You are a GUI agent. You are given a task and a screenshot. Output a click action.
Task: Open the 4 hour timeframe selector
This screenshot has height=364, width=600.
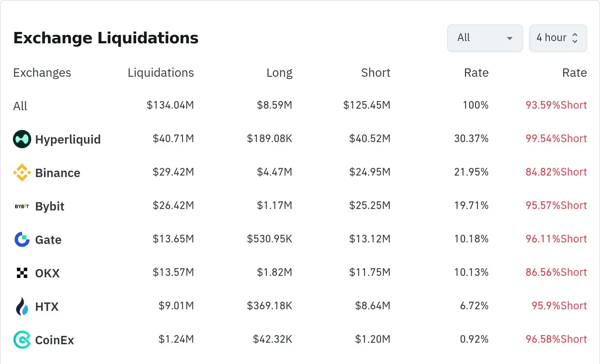click(551, 38)
